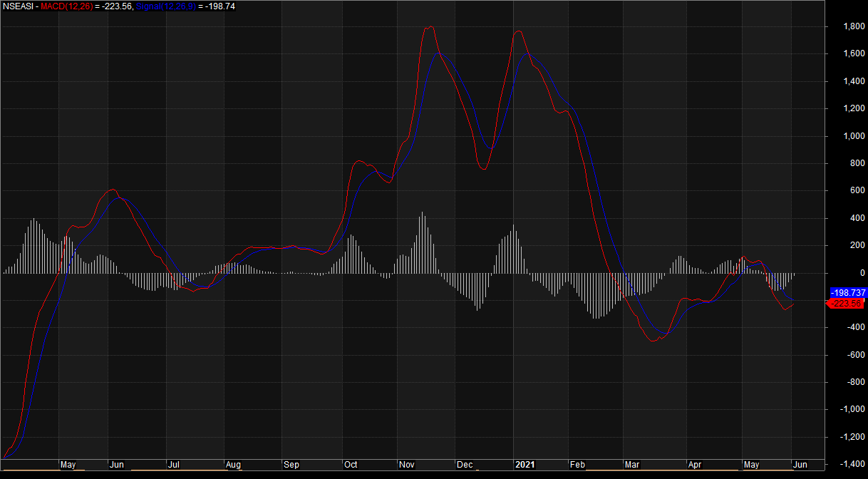868x479 pixels.
Task: Click the Nov label on the time axis
Action: (x=406, y=465)
